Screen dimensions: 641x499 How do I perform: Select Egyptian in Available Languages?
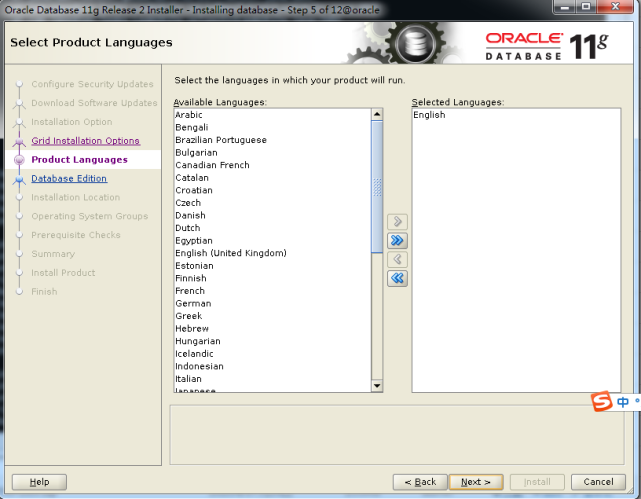coord(272,241)
